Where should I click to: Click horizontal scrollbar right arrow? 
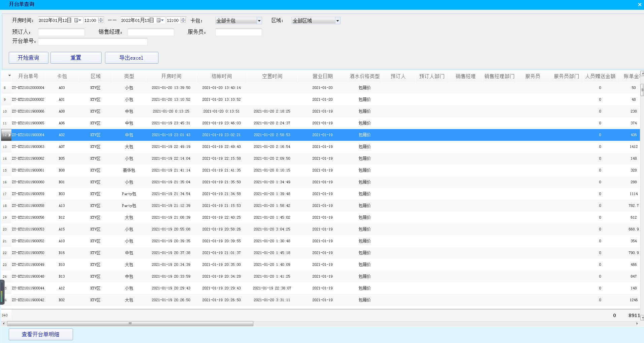tap(637, 323)
